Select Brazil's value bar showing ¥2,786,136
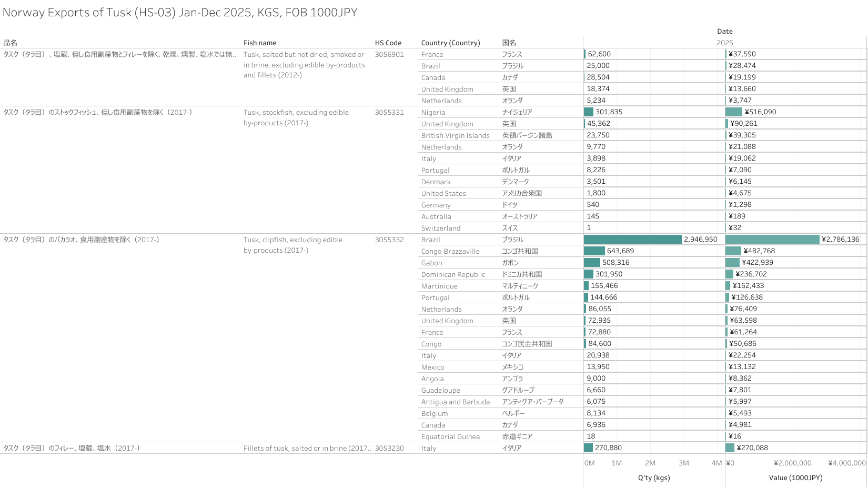The width and height of the screenshot is (868, 487). click(772, 240)
